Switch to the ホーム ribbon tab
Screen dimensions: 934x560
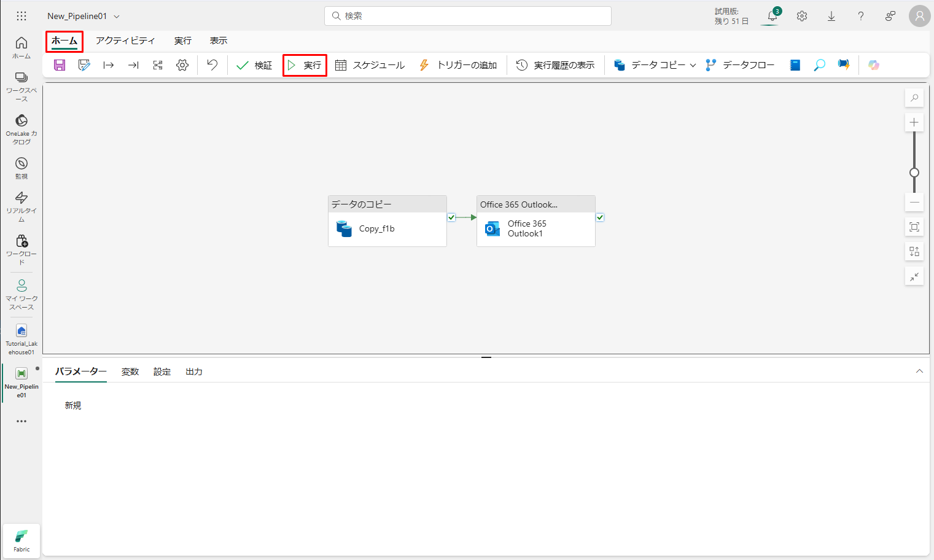pos(64,41)
